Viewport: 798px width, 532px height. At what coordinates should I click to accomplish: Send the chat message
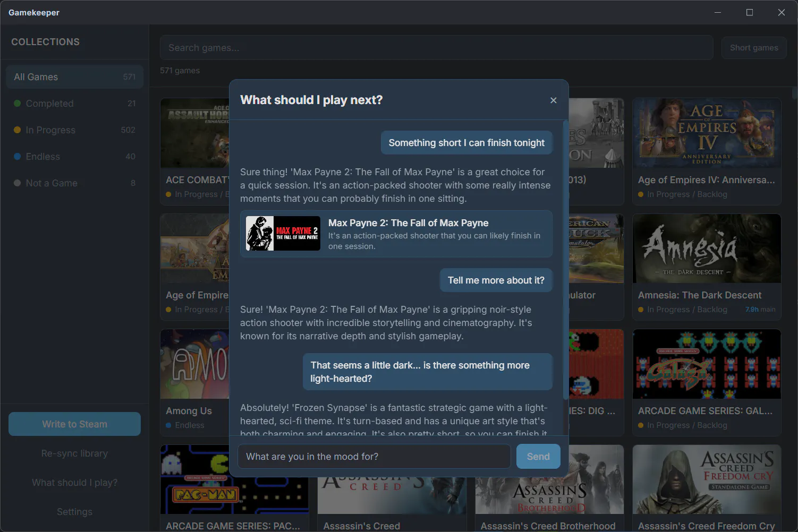pos(538,457)
